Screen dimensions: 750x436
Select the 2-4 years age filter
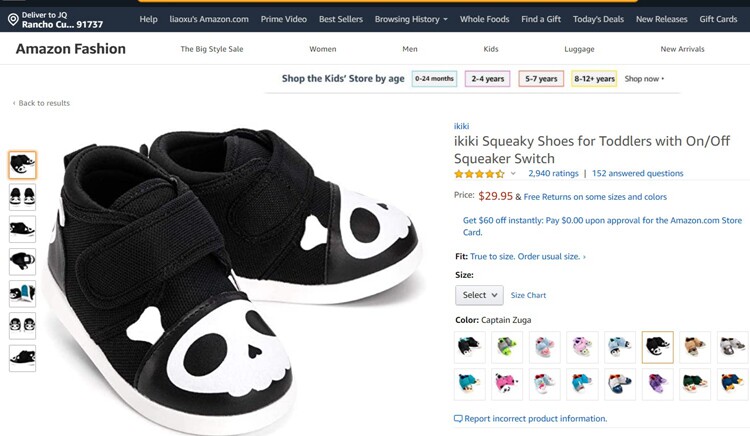click(488, 79)
